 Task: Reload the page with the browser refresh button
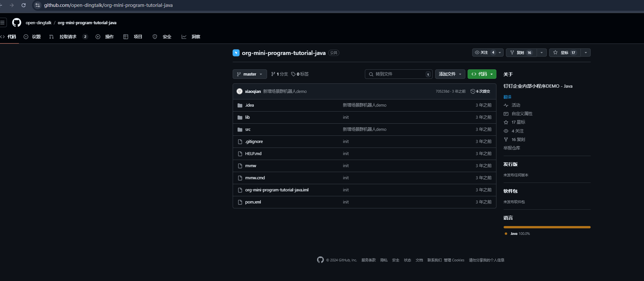[24, 5]
